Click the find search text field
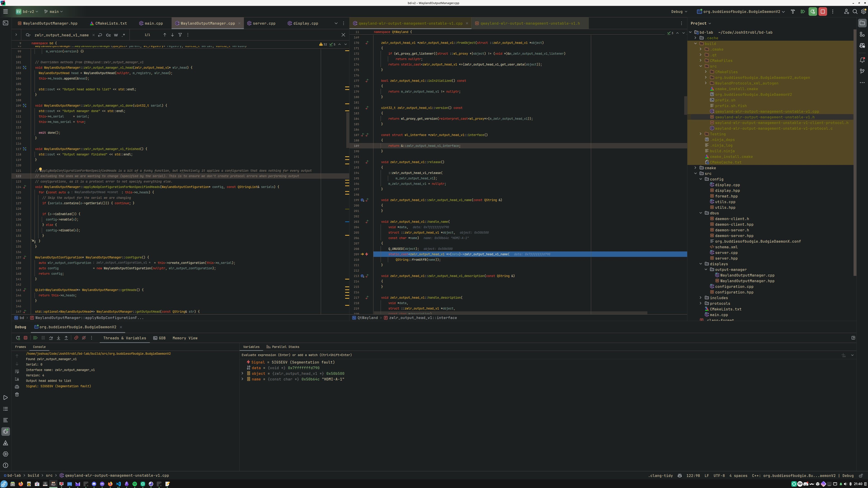The height and width of the screenshot is (488, 868). (x=61, y=35)
